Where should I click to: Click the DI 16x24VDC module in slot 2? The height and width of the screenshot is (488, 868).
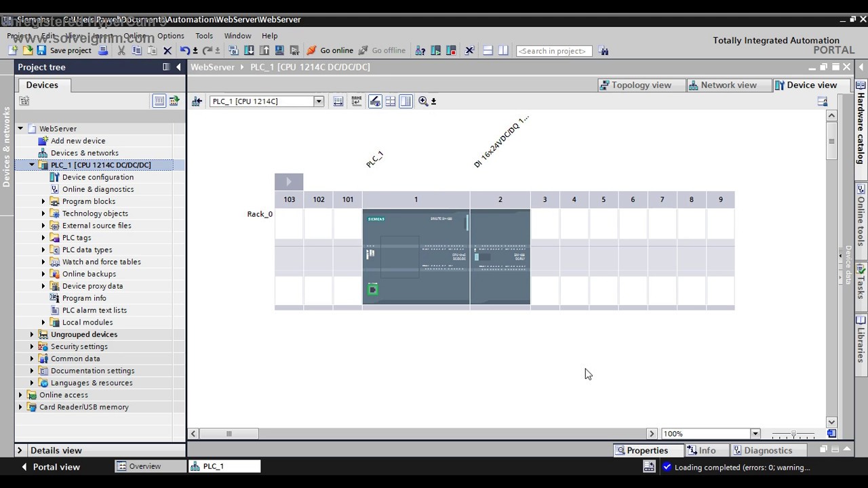pyautogui.click(x=500, y=257)
